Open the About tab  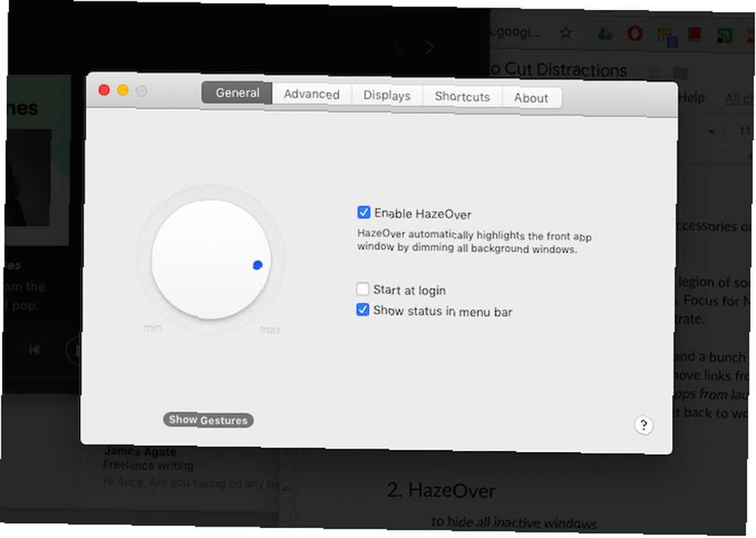point(531,98)
